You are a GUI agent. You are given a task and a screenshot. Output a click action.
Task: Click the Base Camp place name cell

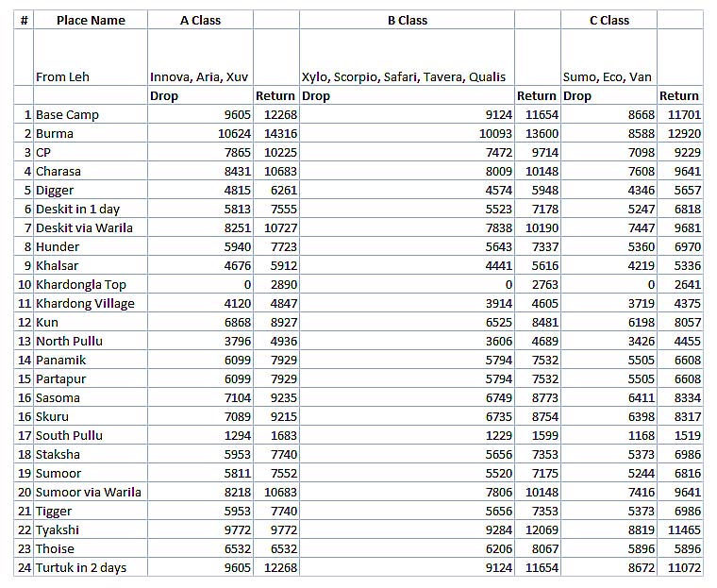(x=67, y=114)
